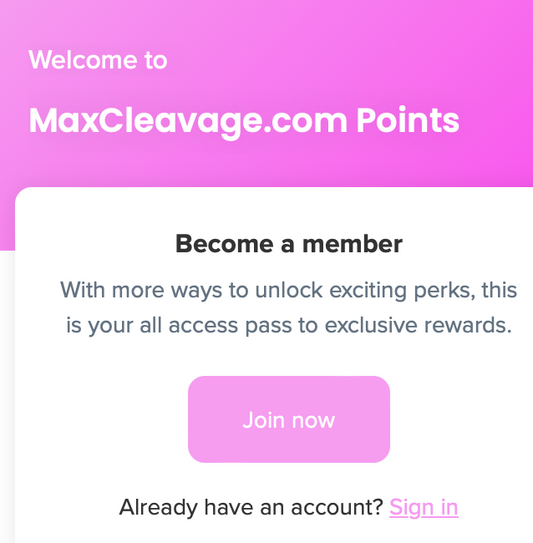
Task: Click the word Become in card heading
Action: [224, 244]
